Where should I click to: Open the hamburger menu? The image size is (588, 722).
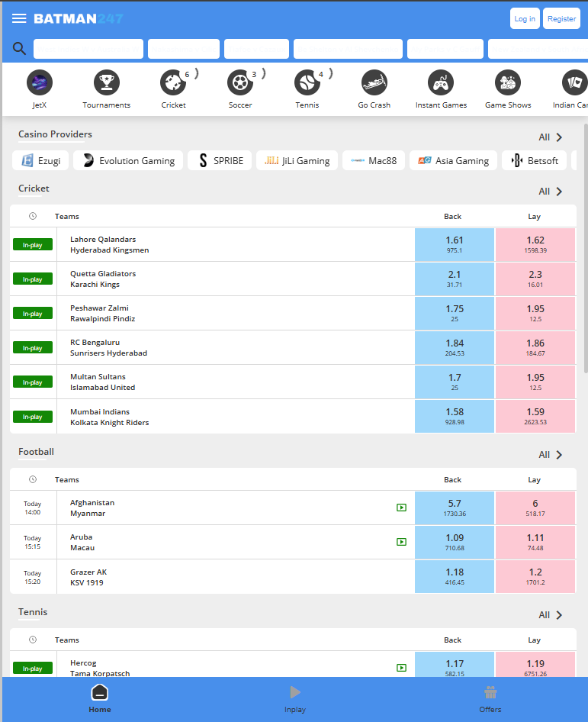click(x=19, y=18)
